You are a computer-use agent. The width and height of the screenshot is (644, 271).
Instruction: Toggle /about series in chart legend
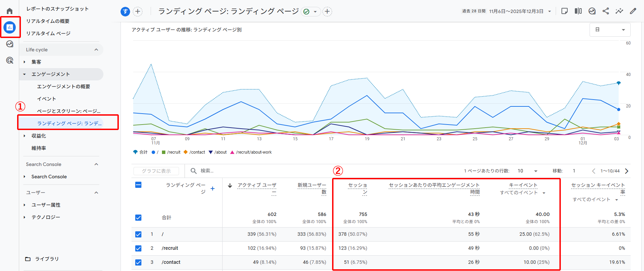tap(218, 152)
